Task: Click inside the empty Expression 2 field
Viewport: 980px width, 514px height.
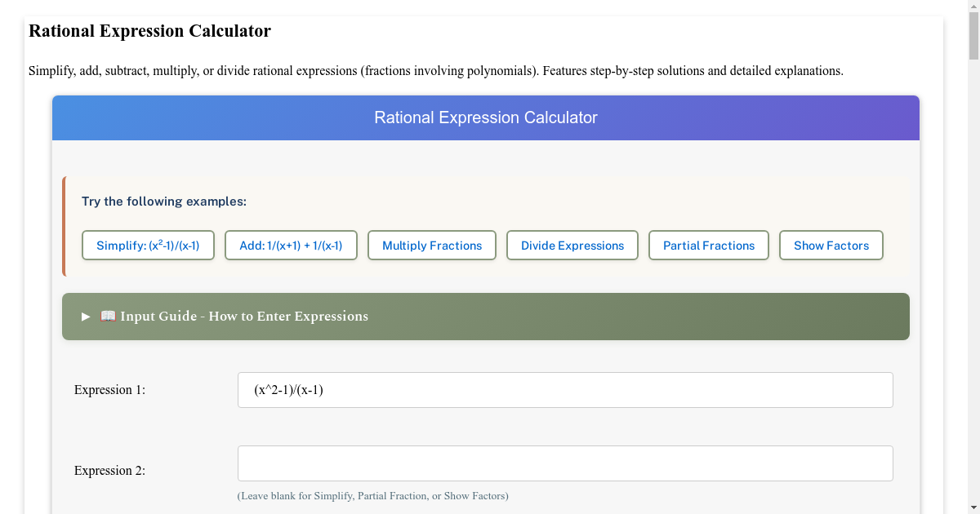Action: click(565, 463)
